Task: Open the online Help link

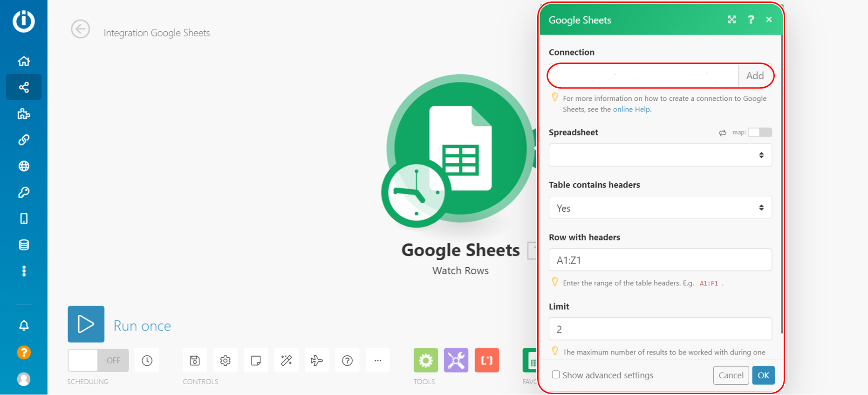Action: coord(631,109)
